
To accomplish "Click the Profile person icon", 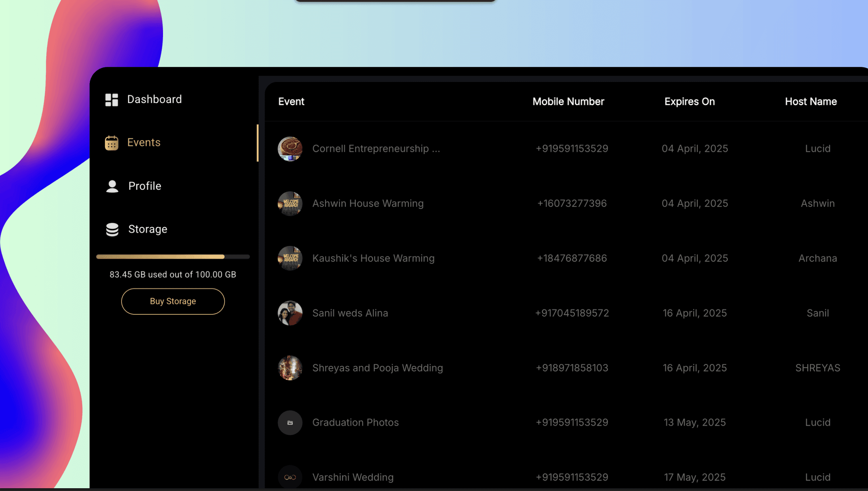I will [112, 186].
